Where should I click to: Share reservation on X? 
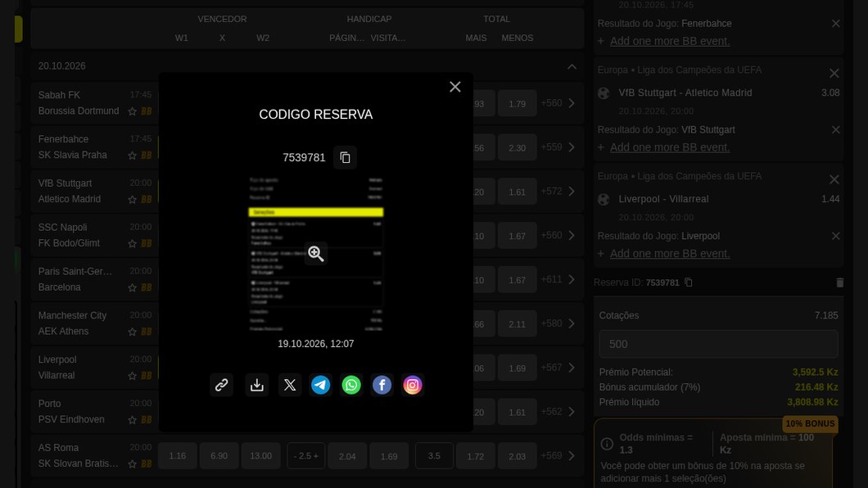point(290,385)
